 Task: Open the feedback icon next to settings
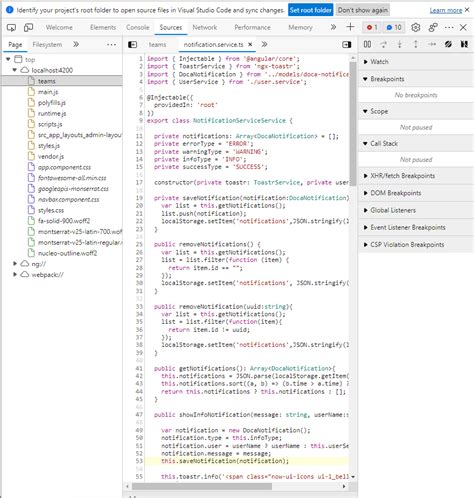(x=433, y=27)
